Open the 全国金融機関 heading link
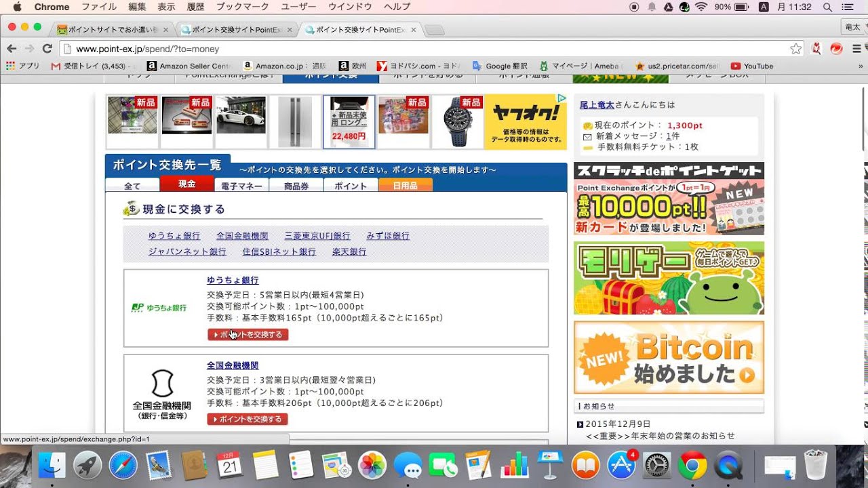Viewport: 868px width, 488px height. [233, 365]
